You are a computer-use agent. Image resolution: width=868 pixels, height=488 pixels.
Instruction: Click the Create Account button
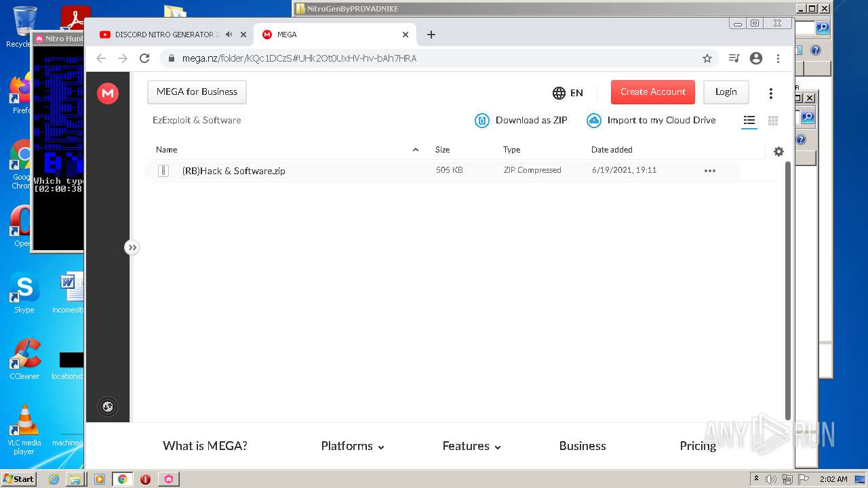tap(652, 92)
